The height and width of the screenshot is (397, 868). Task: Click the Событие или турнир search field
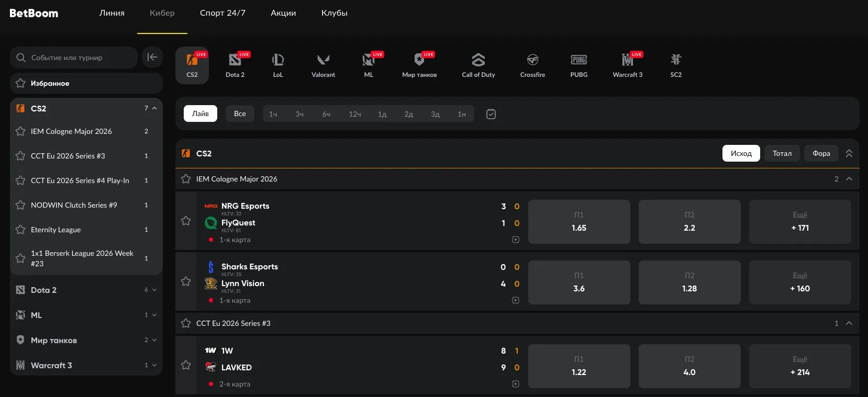[x=74, y=58]
